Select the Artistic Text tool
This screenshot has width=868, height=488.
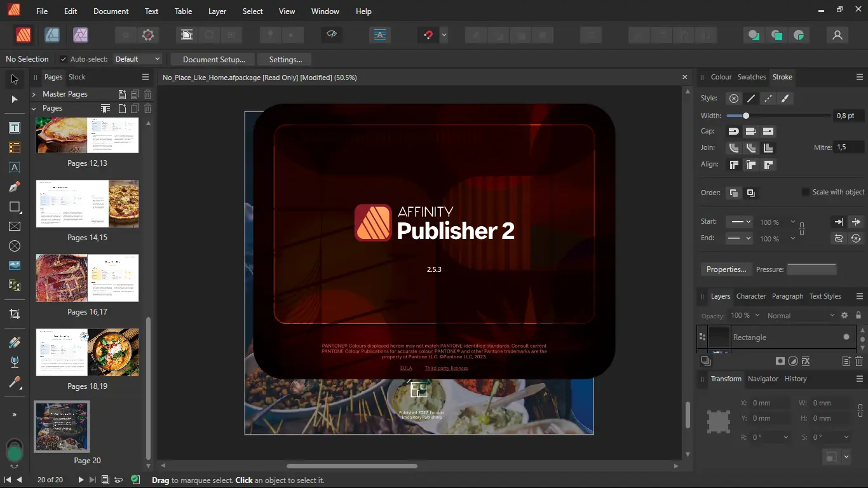point(14,168)
